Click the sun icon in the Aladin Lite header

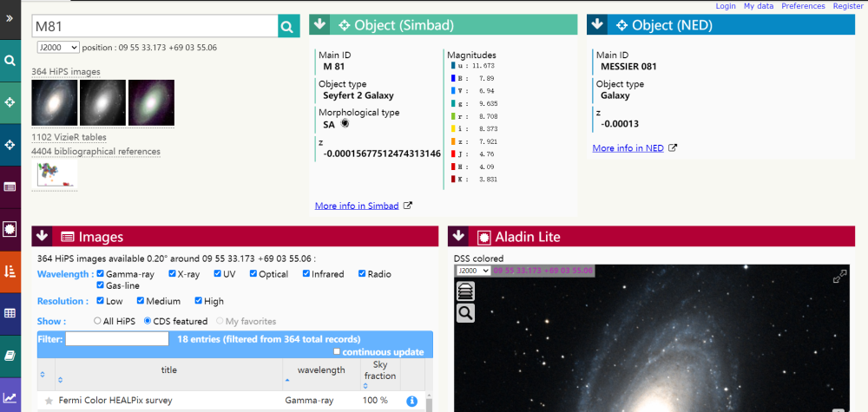pyautogui.click(x=483, y=238)
